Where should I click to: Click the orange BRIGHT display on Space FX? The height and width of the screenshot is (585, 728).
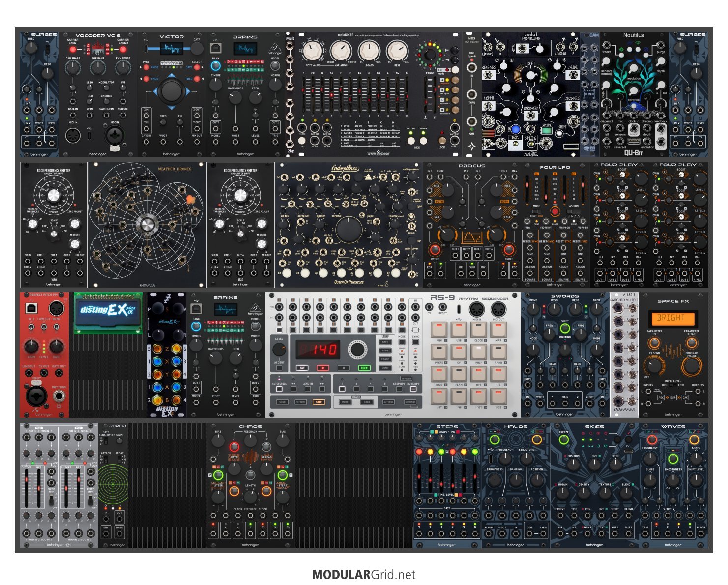point(673,318)
